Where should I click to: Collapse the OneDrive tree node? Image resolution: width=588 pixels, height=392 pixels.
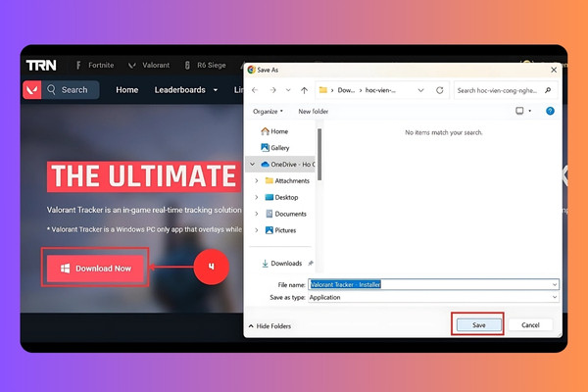pos(253,165)
